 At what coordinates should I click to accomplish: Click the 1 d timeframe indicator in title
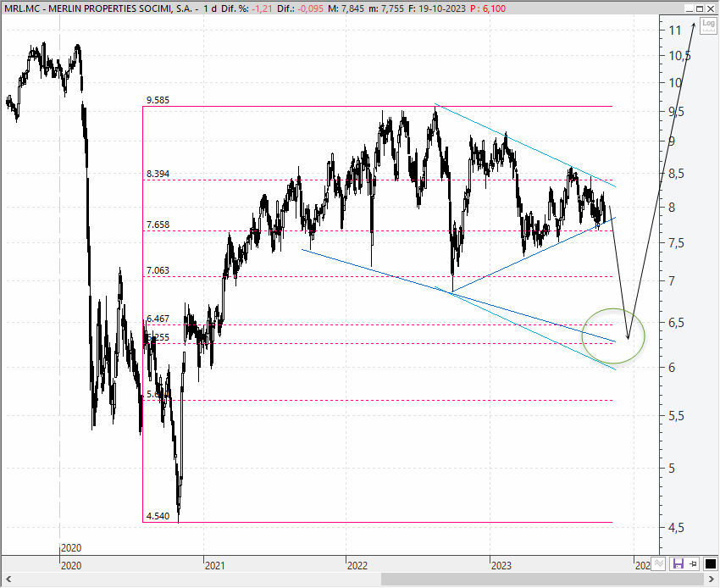pos(210,8)
